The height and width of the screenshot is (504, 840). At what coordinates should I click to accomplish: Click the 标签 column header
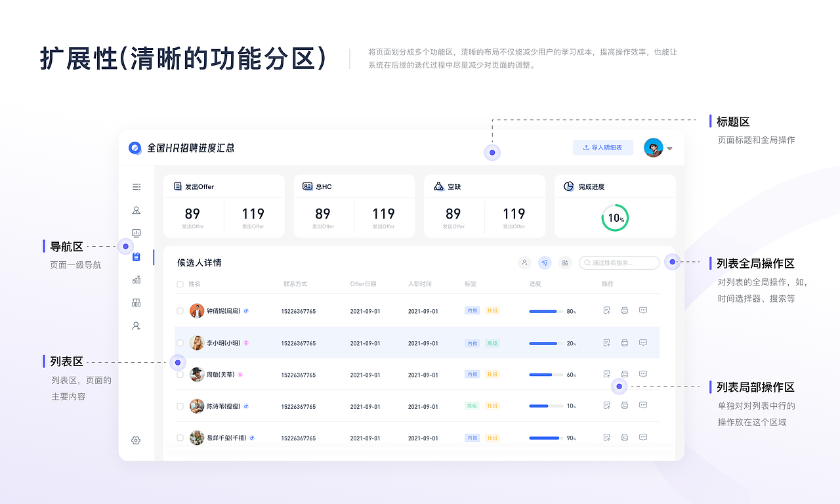pos(471,284)
